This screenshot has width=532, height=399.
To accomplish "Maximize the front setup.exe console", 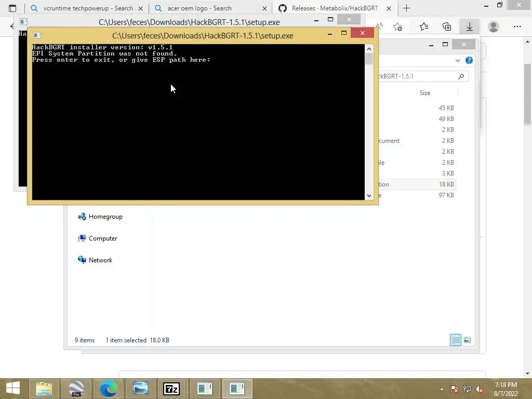I will [344, 33].
